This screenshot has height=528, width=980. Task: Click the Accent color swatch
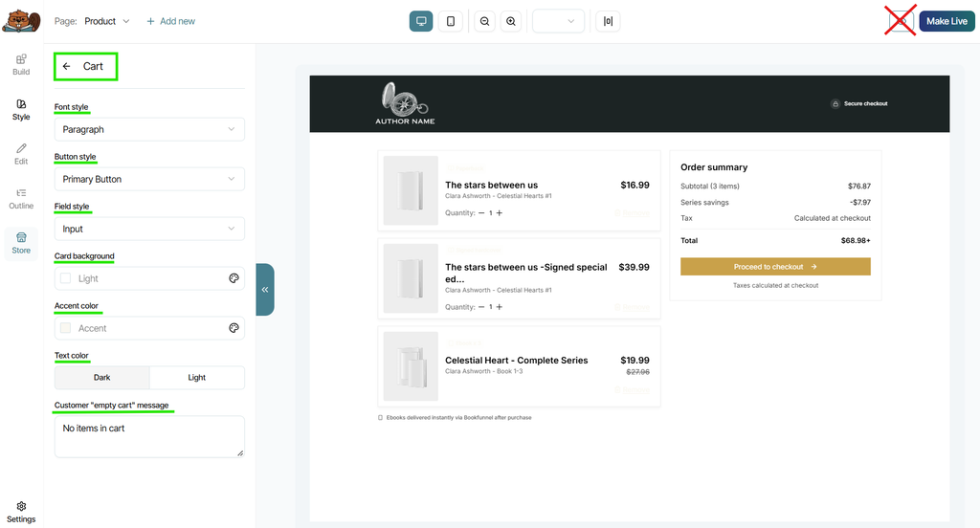[66, 328]
